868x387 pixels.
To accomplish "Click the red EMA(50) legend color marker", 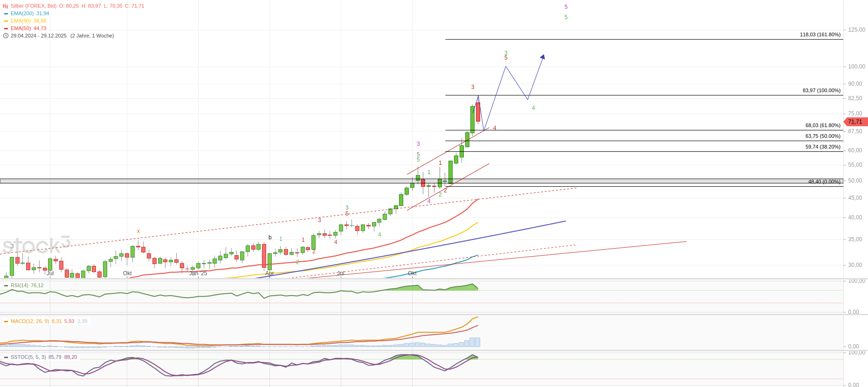I will [6, 28].
